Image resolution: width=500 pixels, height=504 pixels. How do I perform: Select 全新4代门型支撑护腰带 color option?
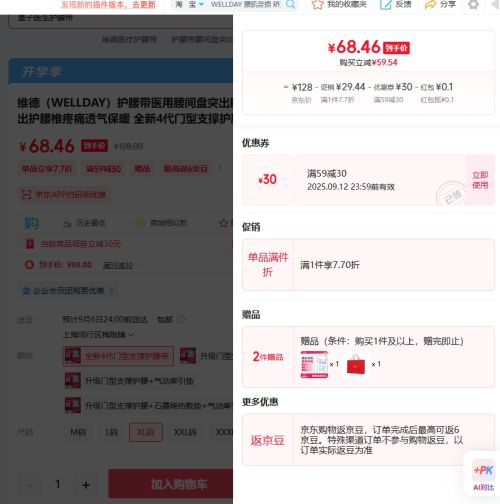[x=118, y=356]
